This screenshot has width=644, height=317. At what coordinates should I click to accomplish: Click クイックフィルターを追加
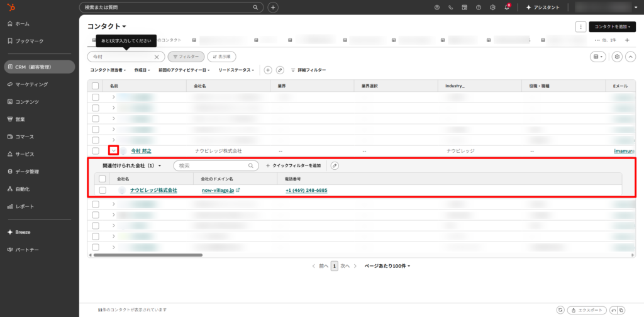click(x=293, y=166)
